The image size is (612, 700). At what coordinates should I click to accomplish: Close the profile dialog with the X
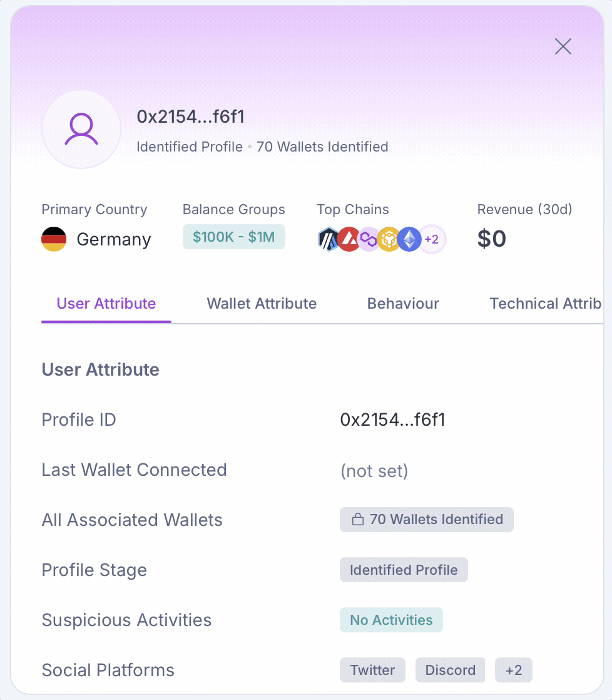(x=563, y=46)
